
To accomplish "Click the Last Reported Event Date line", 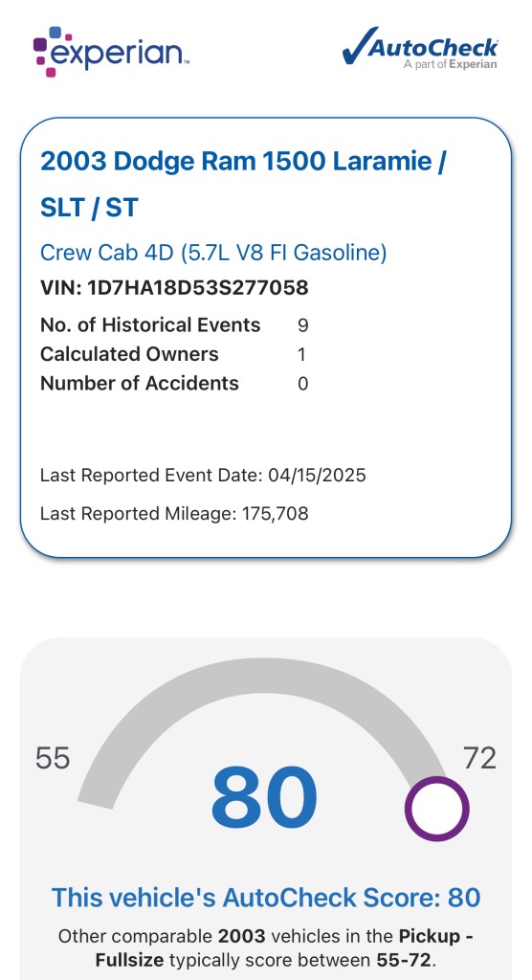I will [203, 476].
